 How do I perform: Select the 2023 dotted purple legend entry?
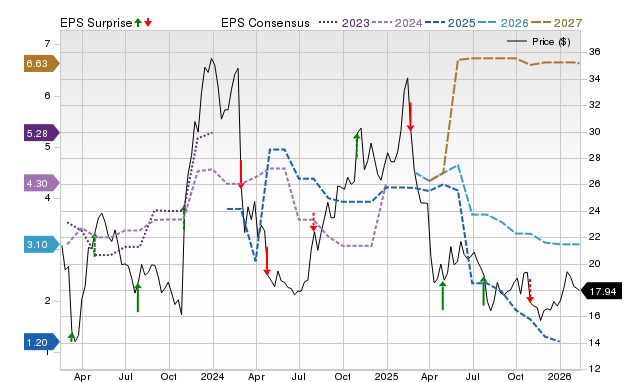pos(344,23)
